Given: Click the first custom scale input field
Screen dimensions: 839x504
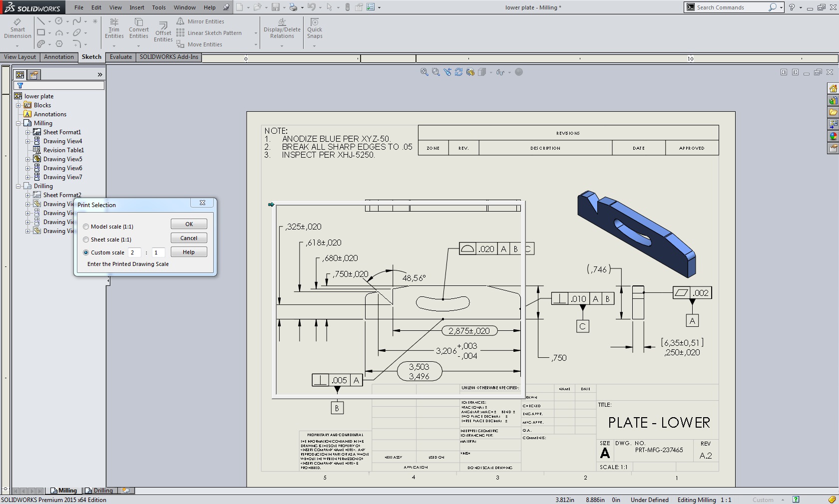Looking at the screenshot, I should click(134, 252).
